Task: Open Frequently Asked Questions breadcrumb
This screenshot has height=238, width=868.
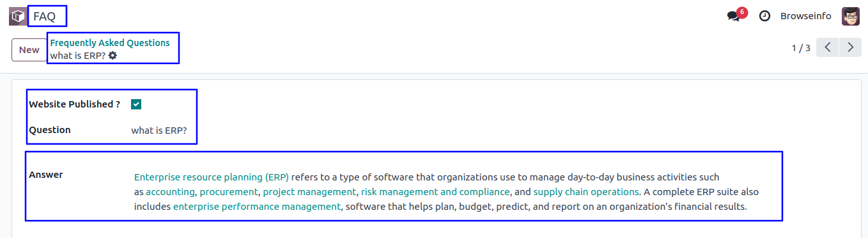Action: (x=110, y=43)
